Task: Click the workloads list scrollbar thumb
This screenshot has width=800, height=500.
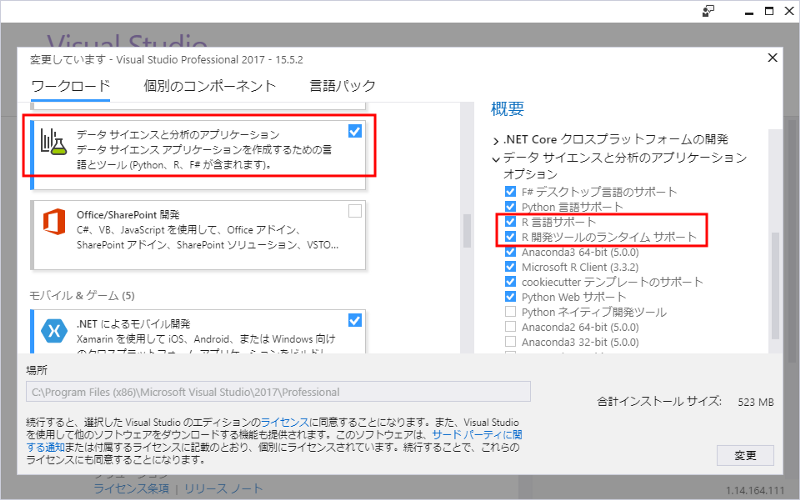Action: [467, 231]
